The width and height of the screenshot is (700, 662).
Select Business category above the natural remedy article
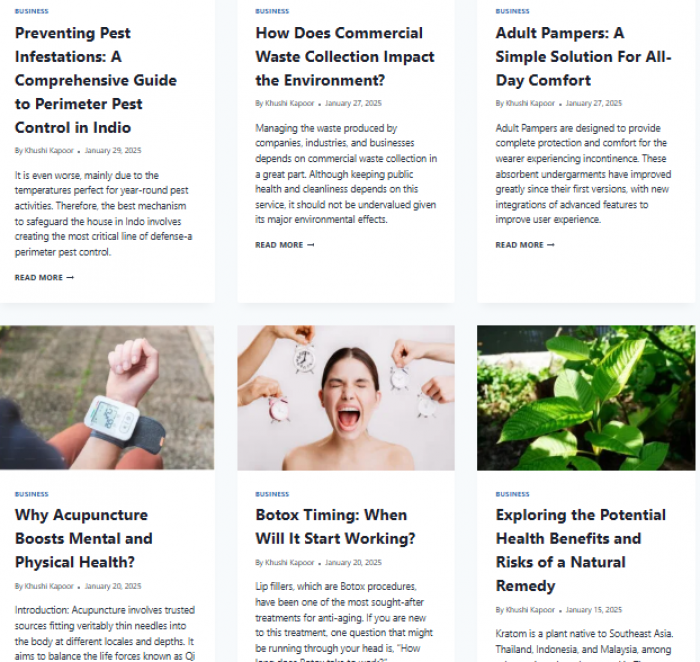[512, 494]
